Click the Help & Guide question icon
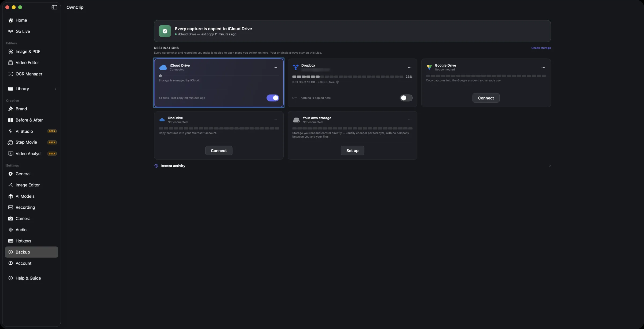This screenshot has height=329, width=644. pyautogui.click(x=10, y=278)
